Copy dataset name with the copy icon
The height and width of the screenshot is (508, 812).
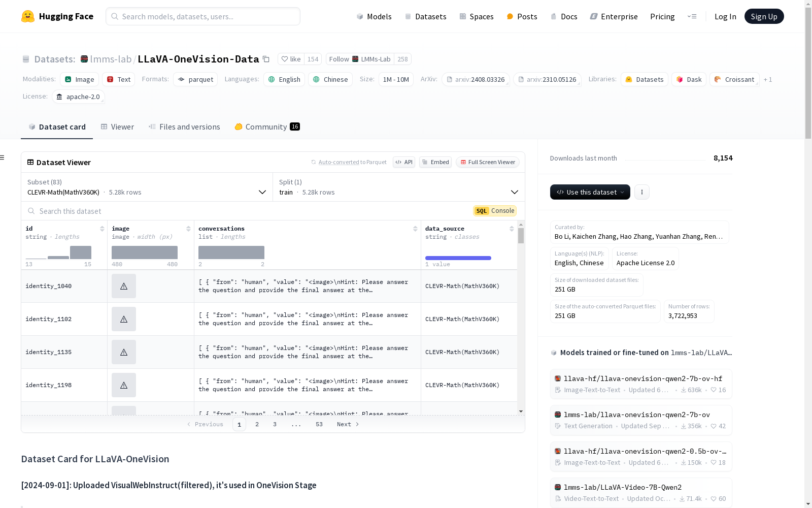click(x=266, y=59)
